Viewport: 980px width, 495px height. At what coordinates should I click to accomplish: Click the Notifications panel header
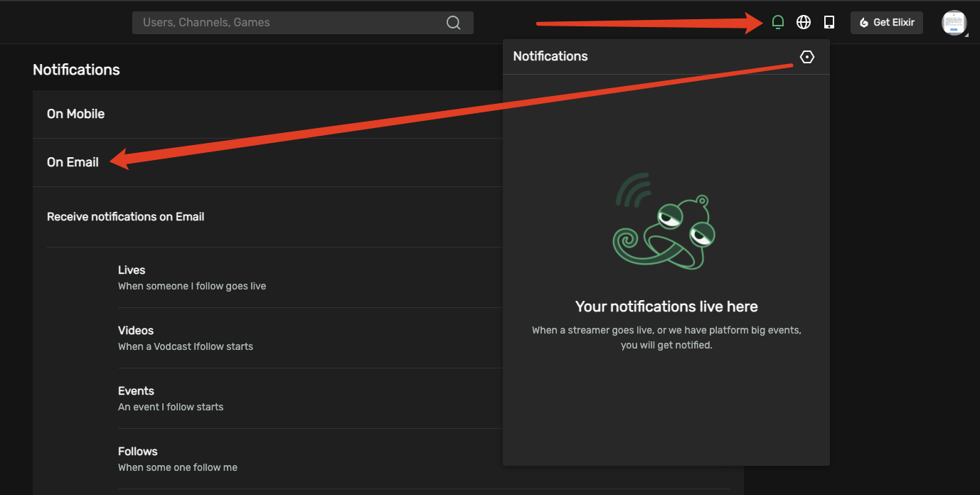[550, 56]
